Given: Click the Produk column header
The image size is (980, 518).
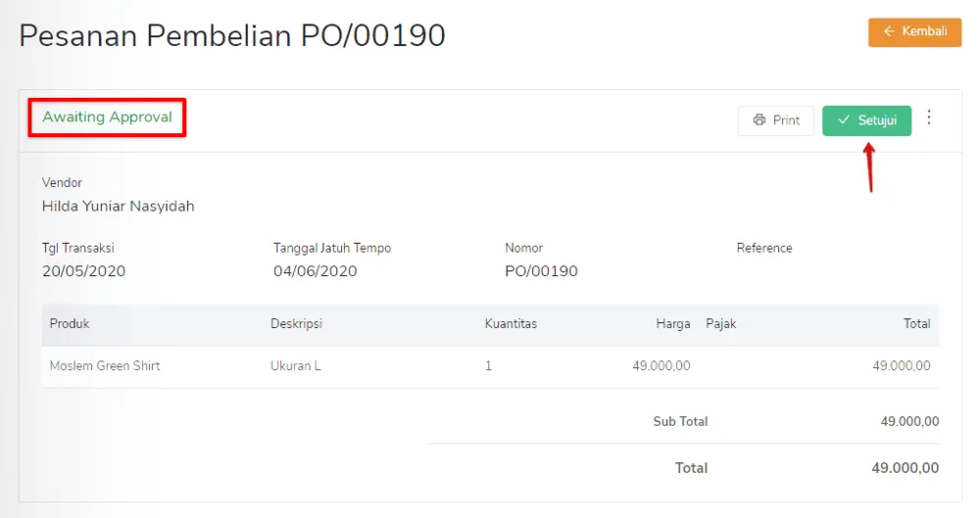Looking at the screenshot, I should [x=70, y=323].
